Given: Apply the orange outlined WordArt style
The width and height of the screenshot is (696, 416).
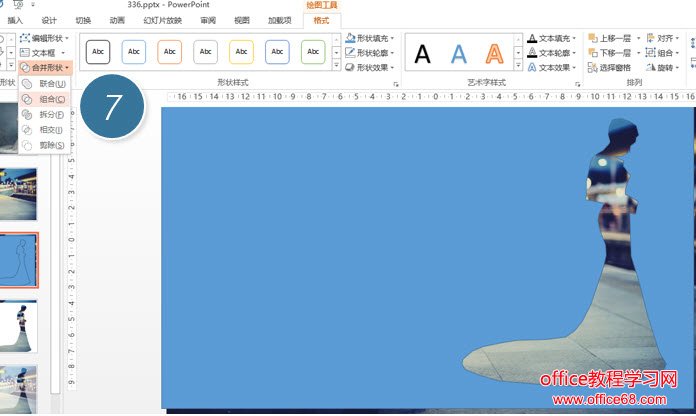Looking at the screenshot, I should (494, 53).
